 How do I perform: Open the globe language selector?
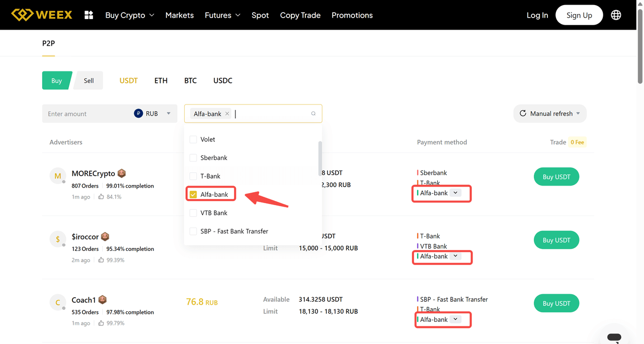coord(616,15)
